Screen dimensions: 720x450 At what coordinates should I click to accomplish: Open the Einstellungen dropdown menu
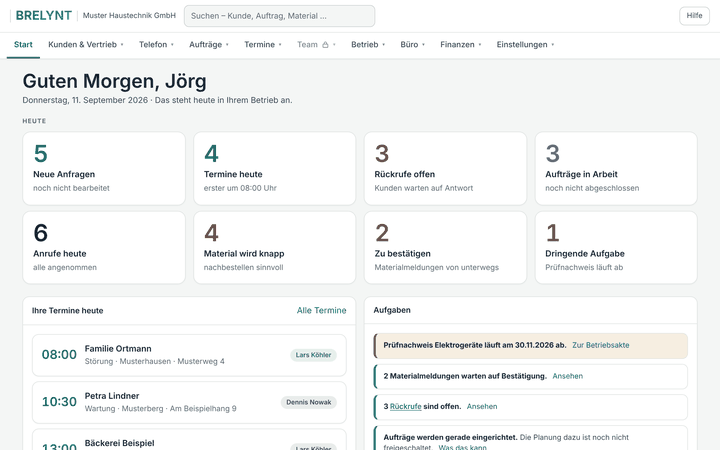click(525, 45)
